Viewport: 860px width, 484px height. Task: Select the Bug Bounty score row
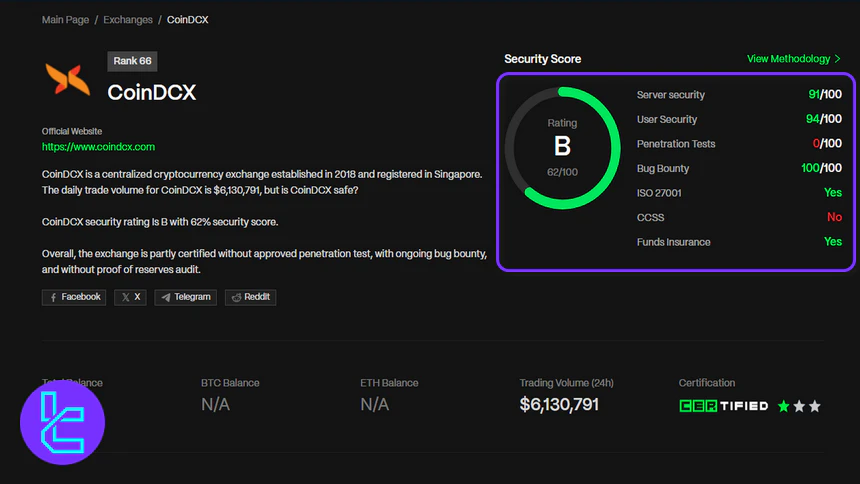739,168
